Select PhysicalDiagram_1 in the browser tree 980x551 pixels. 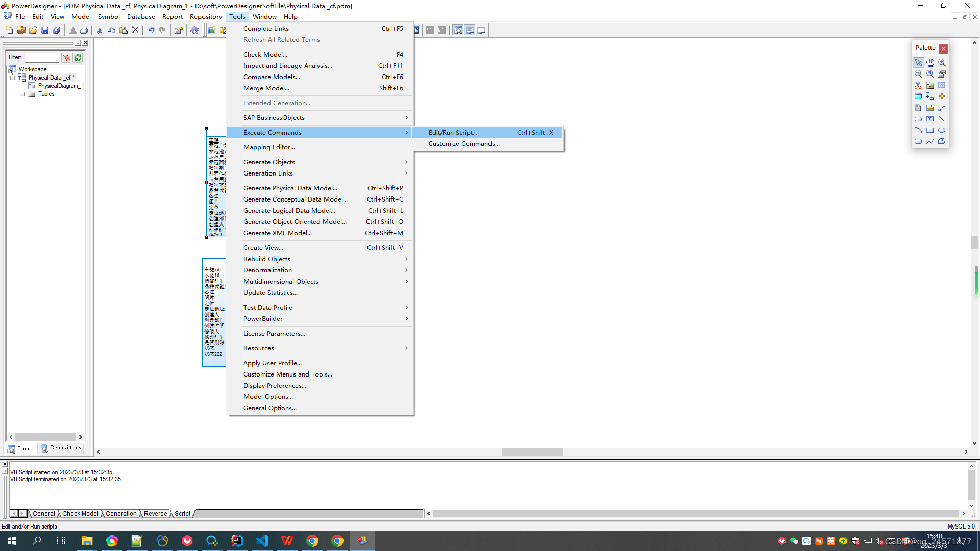coord(61,86)
